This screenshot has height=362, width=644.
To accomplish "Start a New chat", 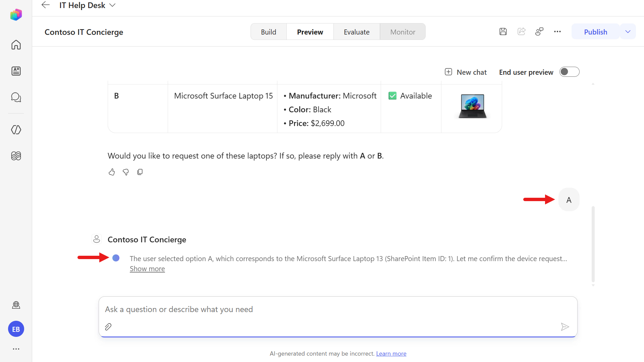I will [466, 72].
